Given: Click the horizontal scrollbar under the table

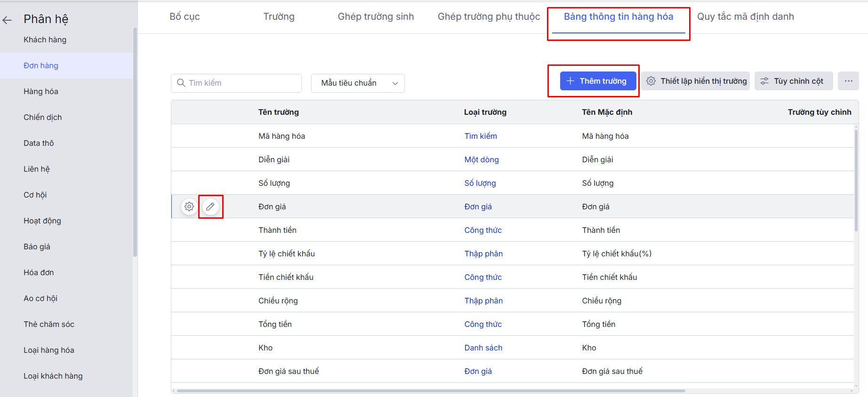Looking at the screenshot, I should tap(430, 390).
